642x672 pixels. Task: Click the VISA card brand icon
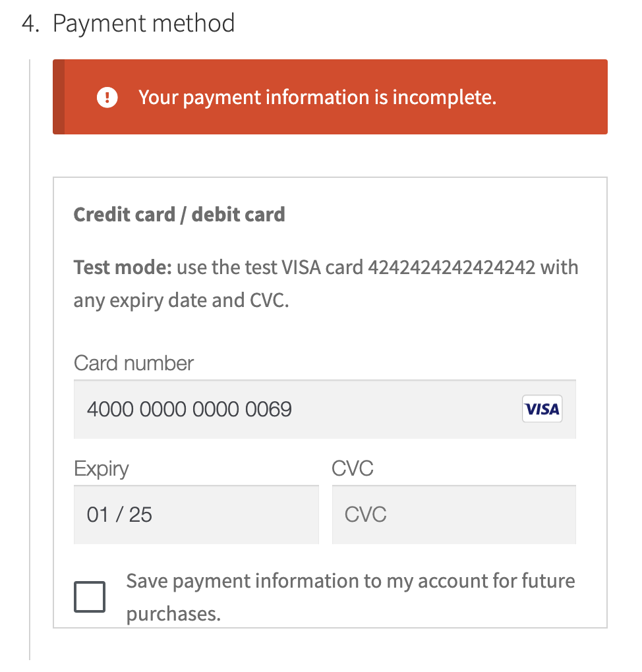(542, 409)
